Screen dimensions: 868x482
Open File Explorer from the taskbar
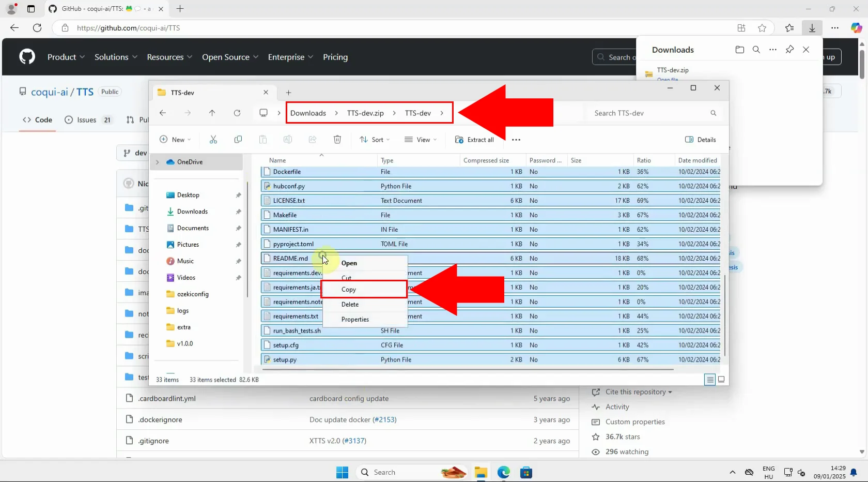click(481, 472)
